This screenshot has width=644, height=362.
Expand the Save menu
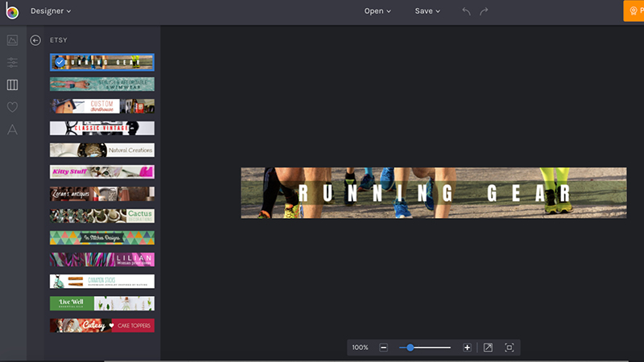427,11
